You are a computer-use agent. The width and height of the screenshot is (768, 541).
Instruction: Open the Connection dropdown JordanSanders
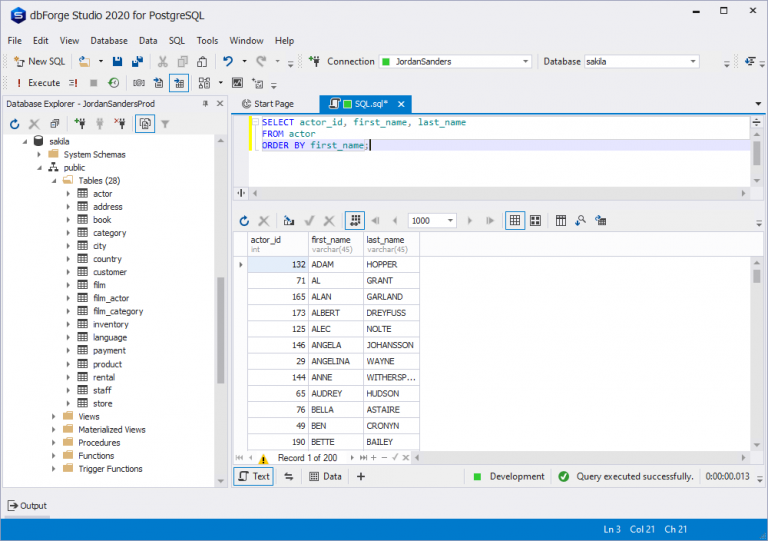[x=454, y=62]
